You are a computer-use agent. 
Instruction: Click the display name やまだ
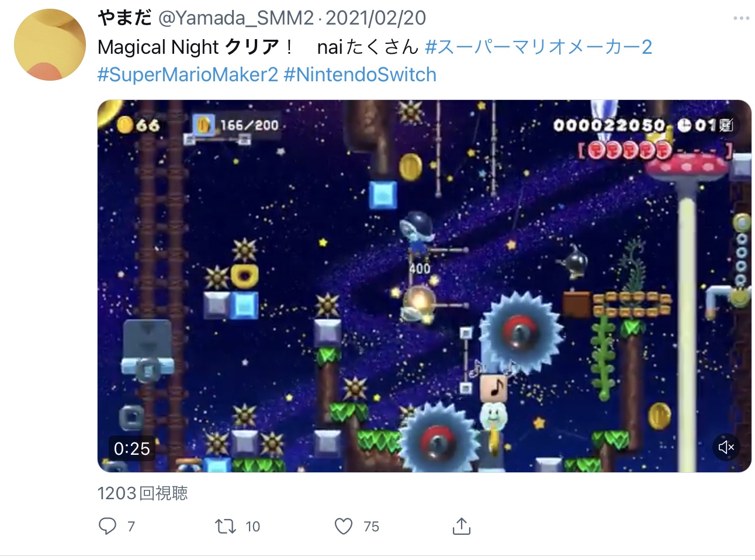click(x=124, y=18)
